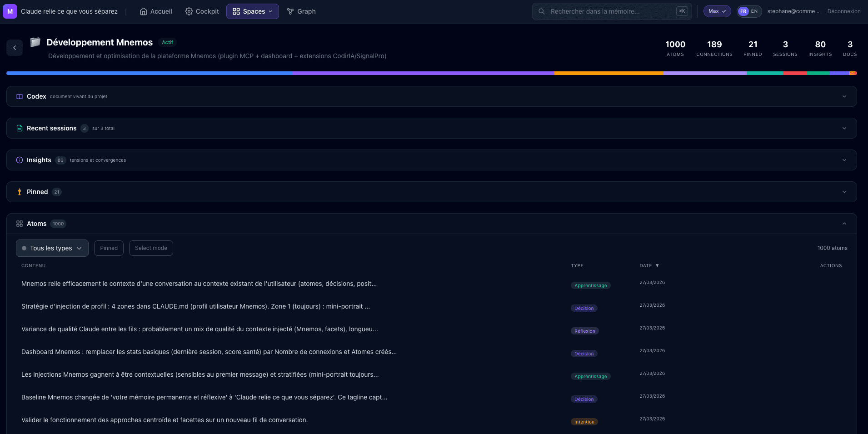
Task: Click the back arrow button
Action: [x=15, y=48]
